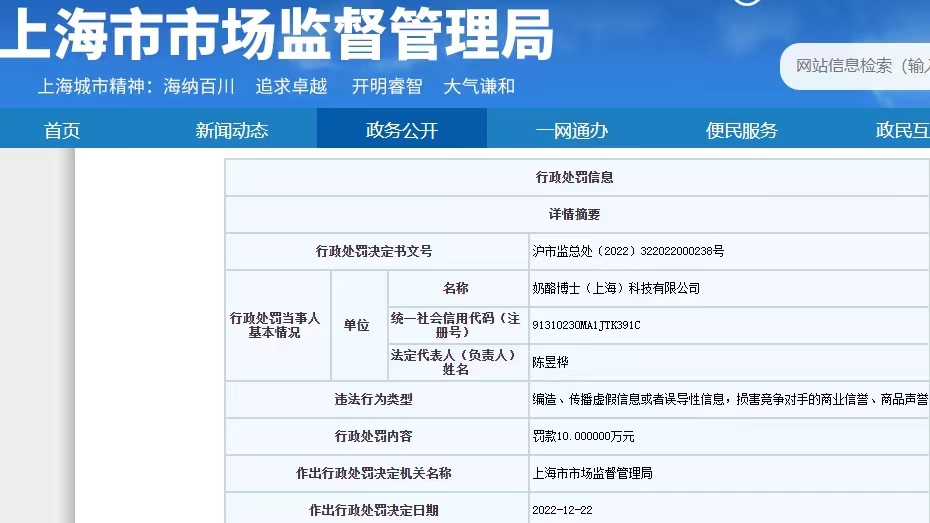
Task: Click the decision date 2022-12-22
Action: click(x=563, y=510)
